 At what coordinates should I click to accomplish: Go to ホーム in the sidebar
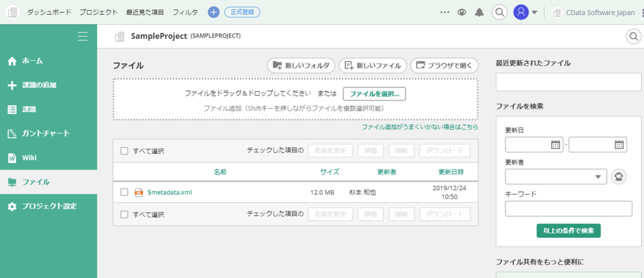click(48, 61)
